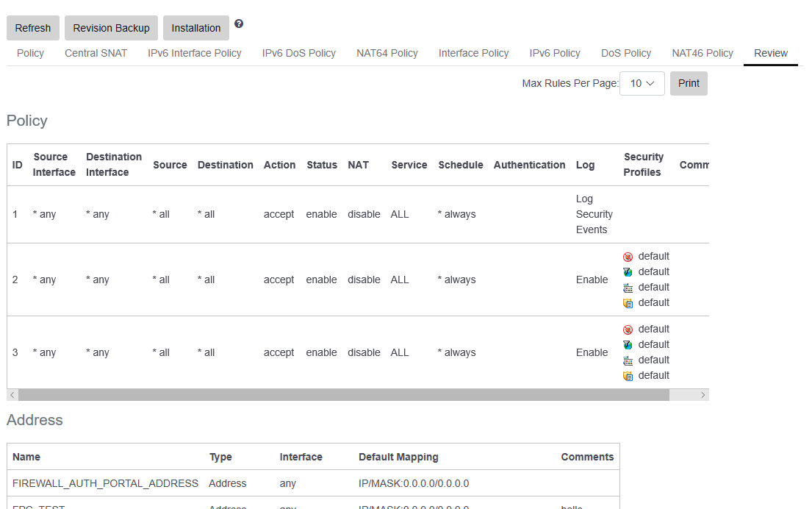Image resolution: width=812 pixels, height=509 pixels.
Task: Open the help question mark icon
Action: 239,24
